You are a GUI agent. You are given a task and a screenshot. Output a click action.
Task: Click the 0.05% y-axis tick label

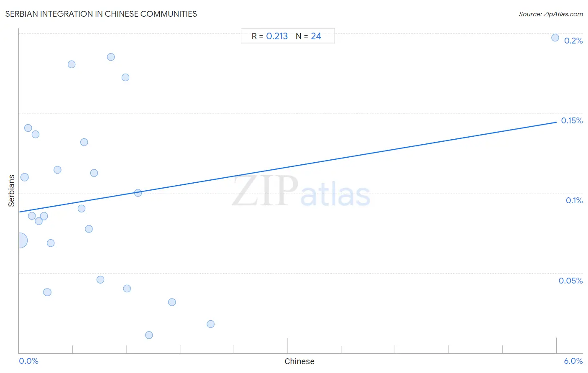coord(570,281)
